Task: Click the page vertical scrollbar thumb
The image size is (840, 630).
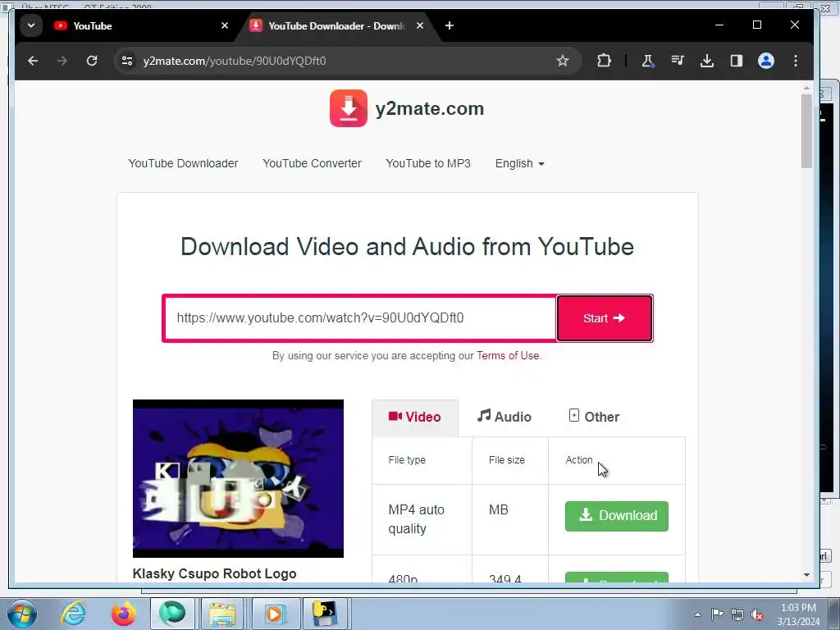Action: pos(807,131)
